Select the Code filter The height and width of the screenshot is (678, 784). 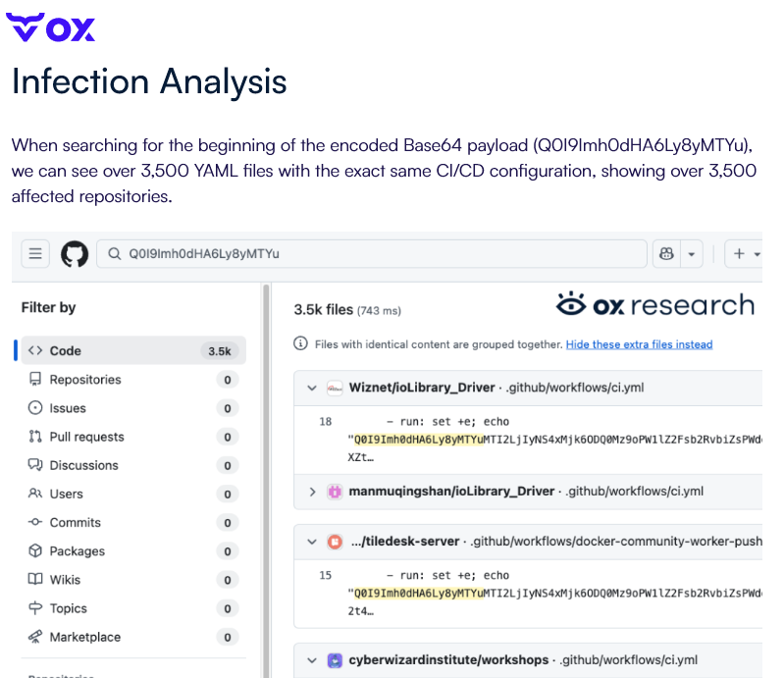click(133, 350)
